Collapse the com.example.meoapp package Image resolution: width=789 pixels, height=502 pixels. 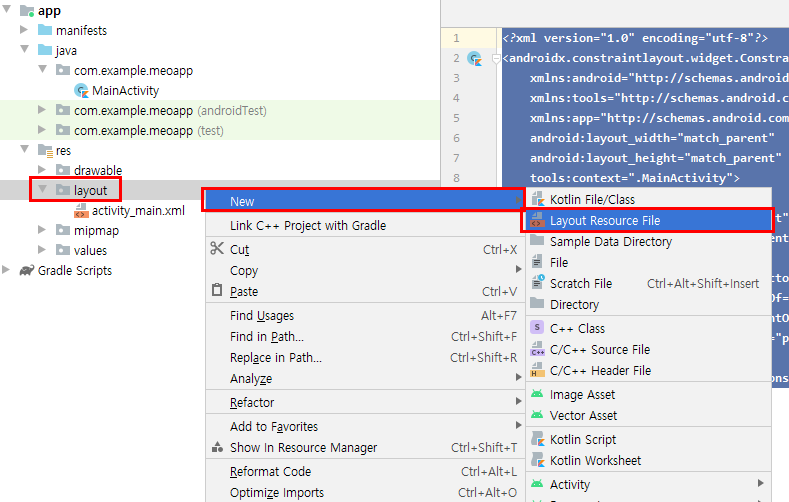click(43, 69)
